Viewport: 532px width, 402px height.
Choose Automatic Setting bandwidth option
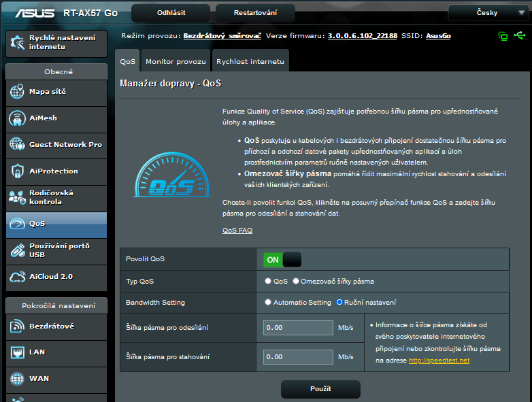click(268, 302)
